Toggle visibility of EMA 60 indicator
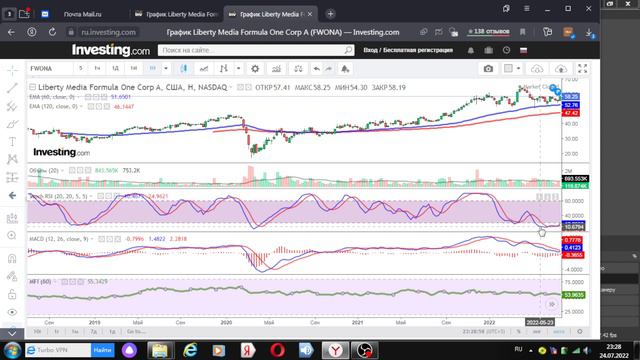640x360 pixels. click(88, 97)
